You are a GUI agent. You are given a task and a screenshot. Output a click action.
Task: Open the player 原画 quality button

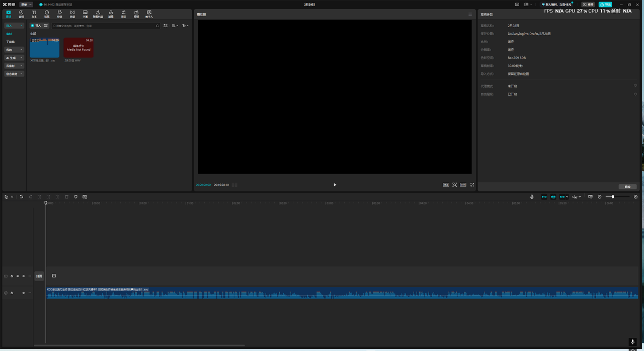click(446, 185)
